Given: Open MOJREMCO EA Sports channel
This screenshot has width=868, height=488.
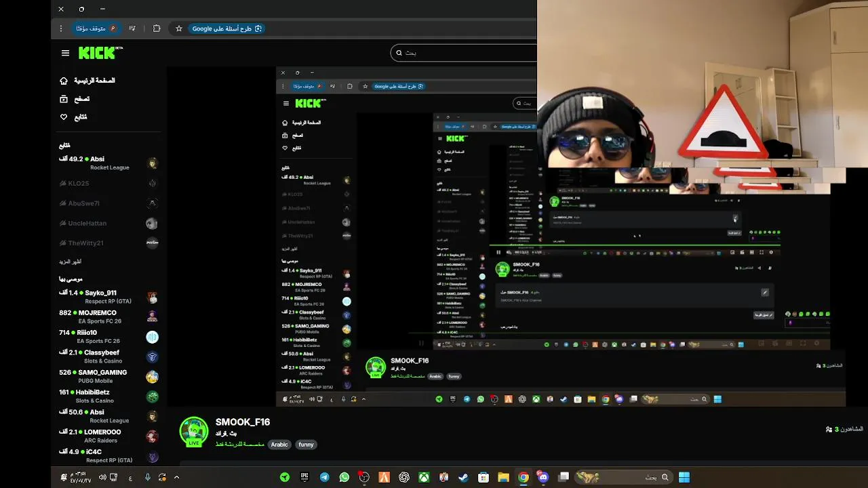Looking at the screenshot, I should click(108, 317).
